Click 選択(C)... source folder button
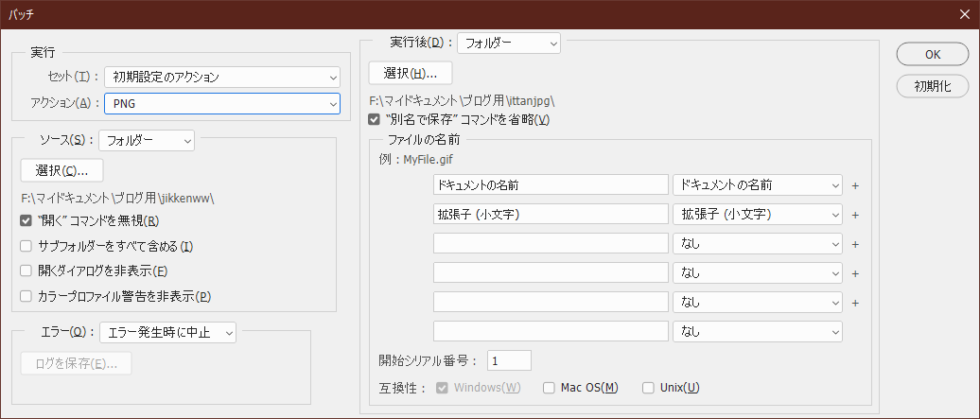Screen dimensions: 980x419 coord(61,169)
